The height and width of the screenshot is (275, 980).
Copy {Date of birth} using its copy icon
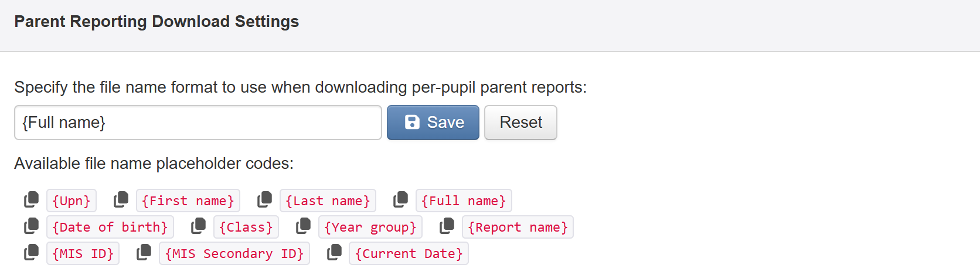[31, 226]
